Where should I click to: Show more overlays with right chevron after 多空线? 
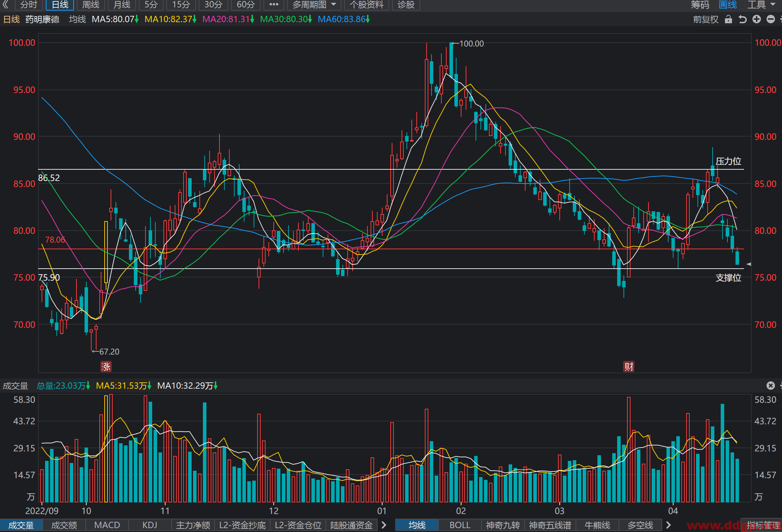[669, 525]
